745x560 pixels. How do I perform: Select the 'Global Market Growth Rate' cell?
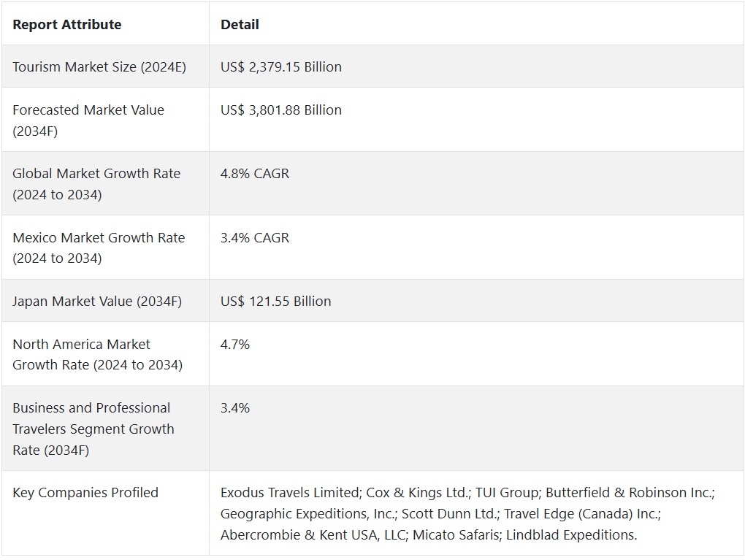(96, 184)
